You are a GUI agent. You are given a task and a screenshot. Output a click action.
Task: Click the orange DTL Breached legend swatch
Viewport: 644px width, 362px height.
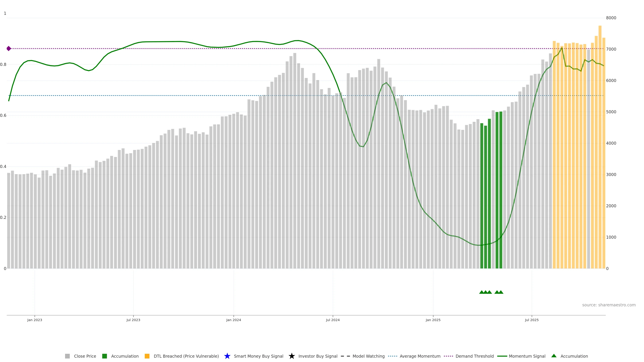click(147, 356)
